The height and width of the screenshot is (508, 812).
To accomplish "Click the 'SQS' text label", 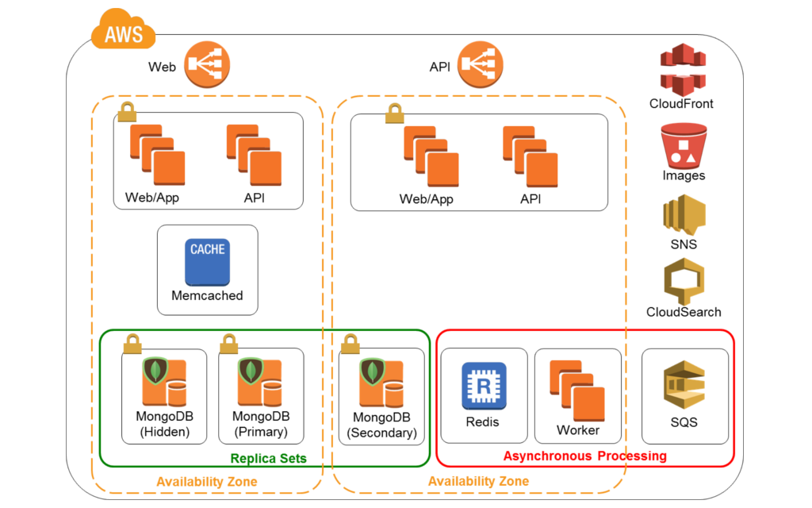I will pos(684,422).
